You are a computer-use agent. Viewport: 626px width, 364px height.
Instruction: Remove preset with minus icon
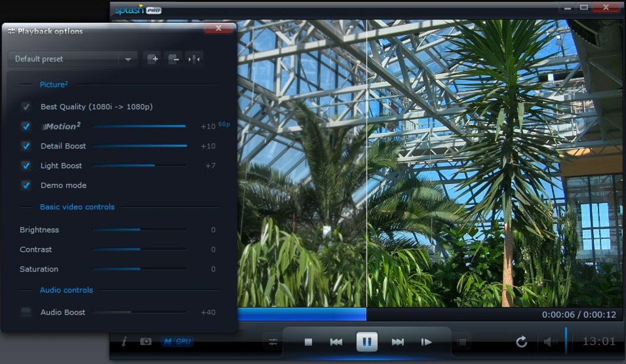[173, 59]
